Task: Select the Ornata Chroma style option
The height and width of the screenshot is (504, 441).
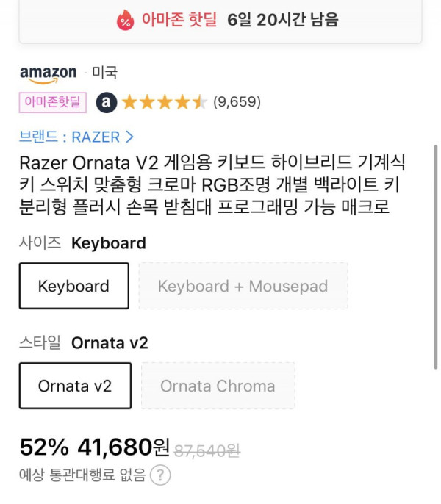Action: pos(218,386)
